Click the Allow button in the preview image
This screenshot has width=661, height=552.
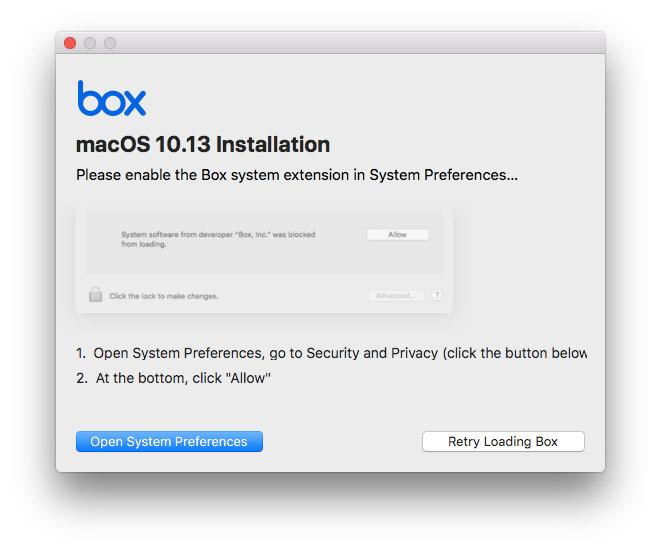coord(397,235)
